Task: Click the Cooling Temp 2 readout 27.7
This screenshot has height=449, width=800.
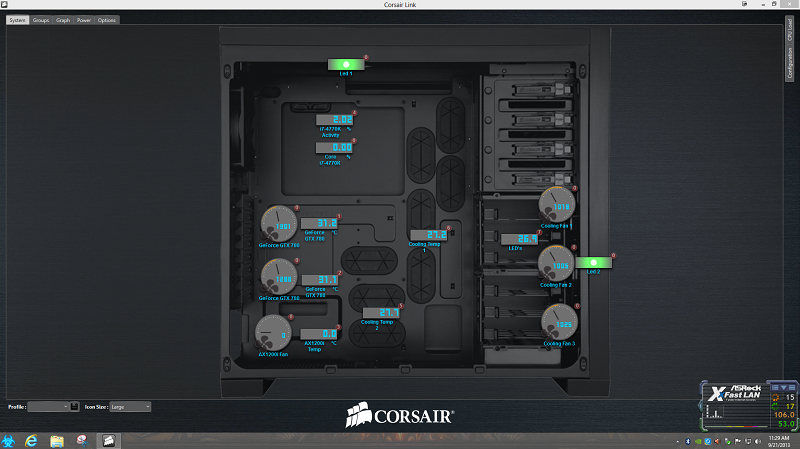Action: click(381, 312)
